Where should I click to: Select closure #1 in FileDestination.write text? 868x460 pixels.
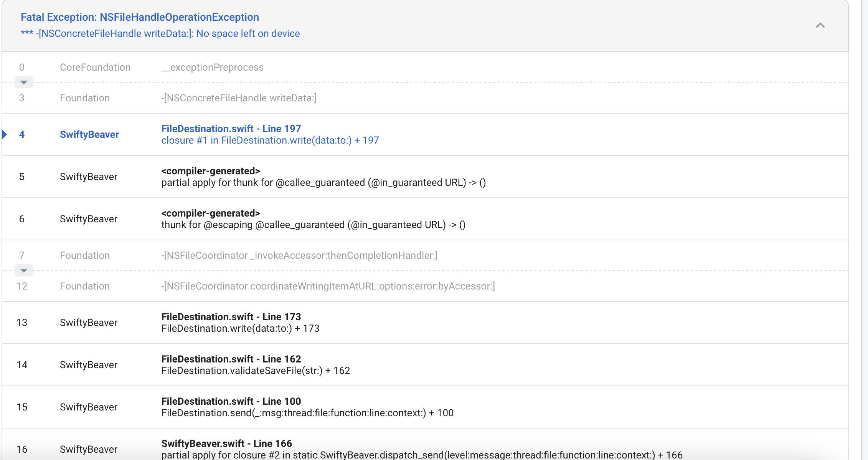coord(270,141)
